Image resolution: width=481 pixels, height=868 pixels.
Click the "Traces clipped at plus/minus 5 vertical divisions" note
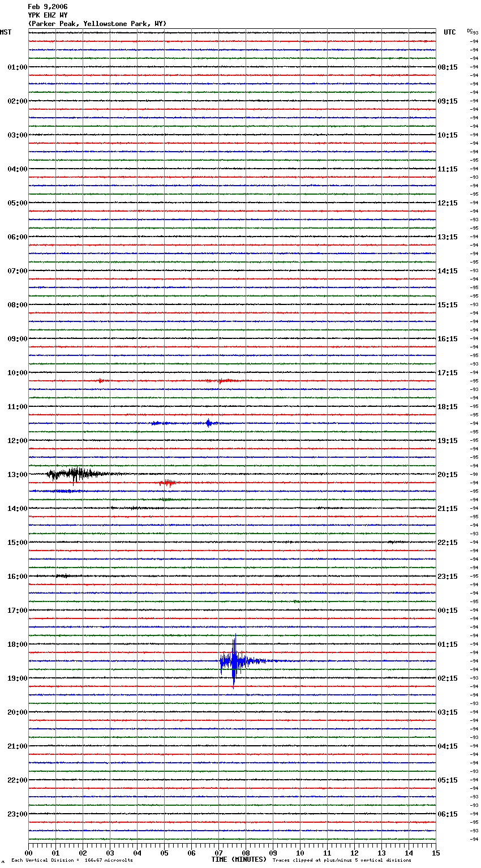342,861
